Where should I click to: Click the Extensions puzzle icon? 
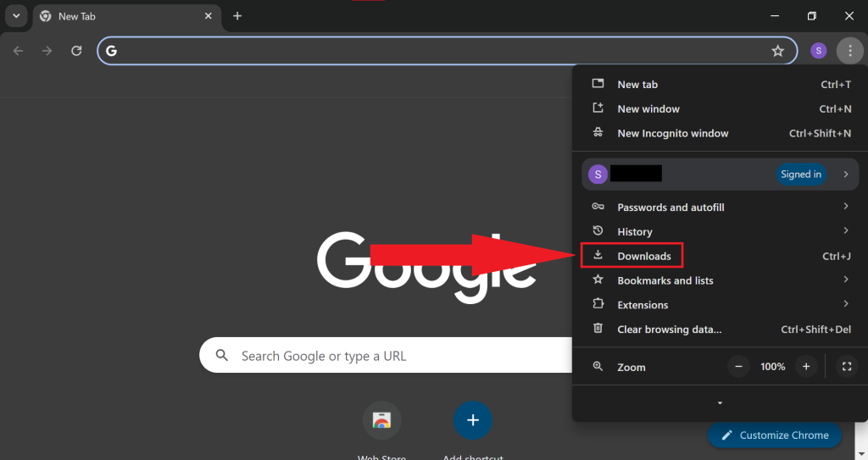tap(598, 304)
